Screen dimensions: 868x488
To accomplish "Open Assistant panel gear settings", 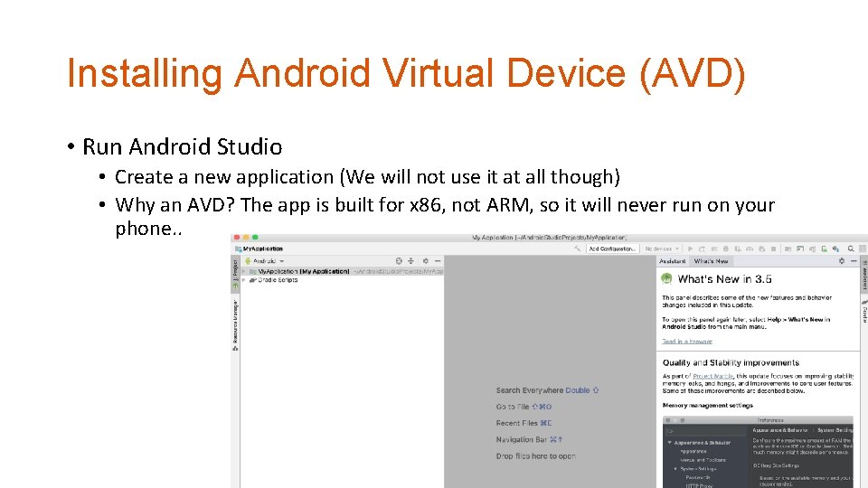I will tap(842, 260).
